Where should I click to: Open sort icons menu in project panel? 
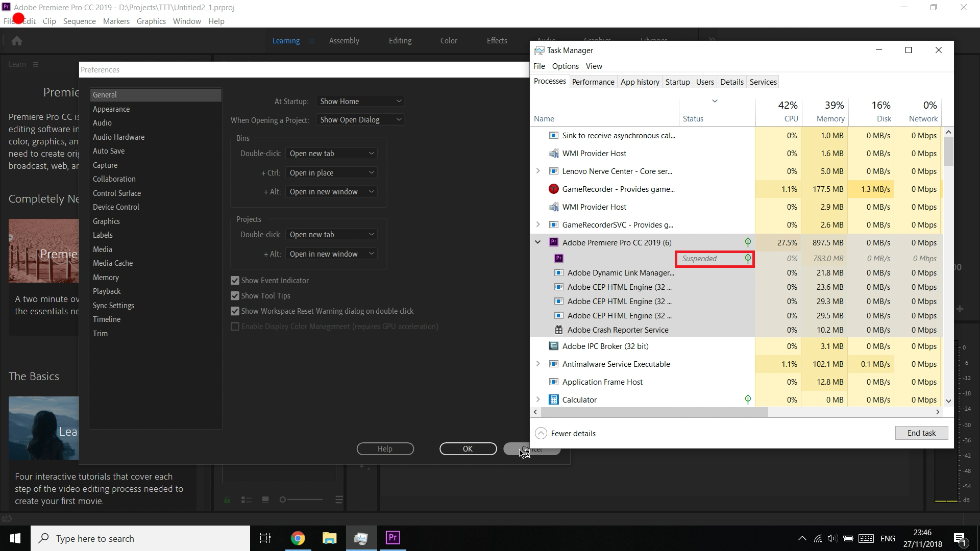tap(338, 499)
